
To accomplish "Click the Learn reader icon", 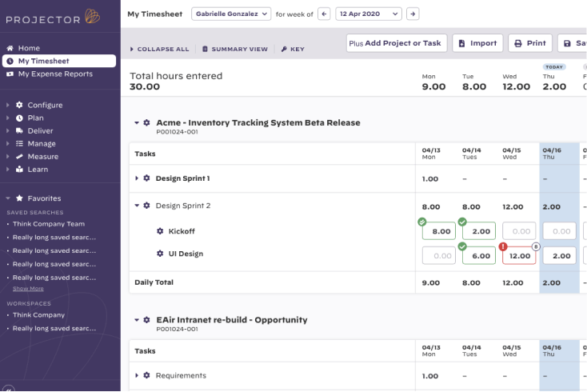I will click(x=19, y=170).
